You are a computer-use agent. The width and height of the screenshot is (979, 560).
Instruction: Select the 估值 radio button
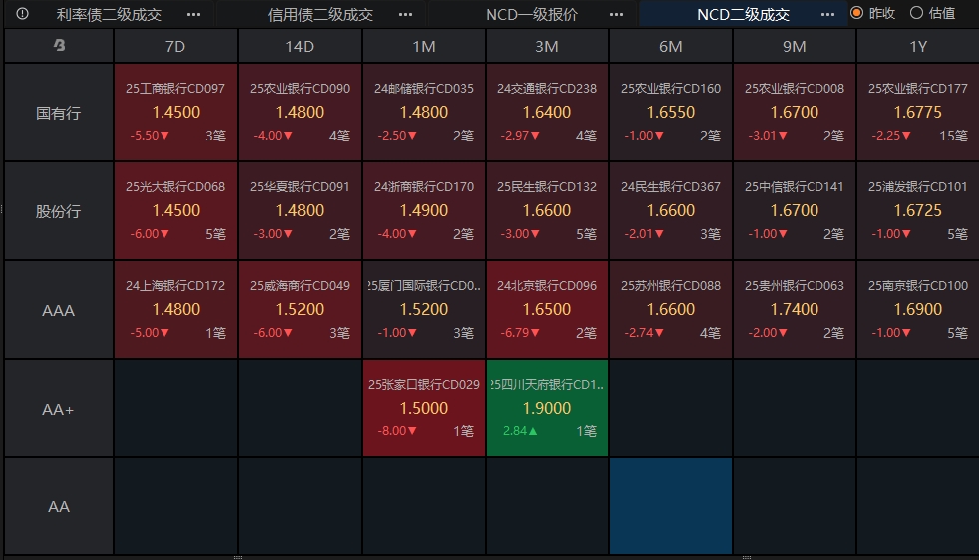[x=916, y=13]
